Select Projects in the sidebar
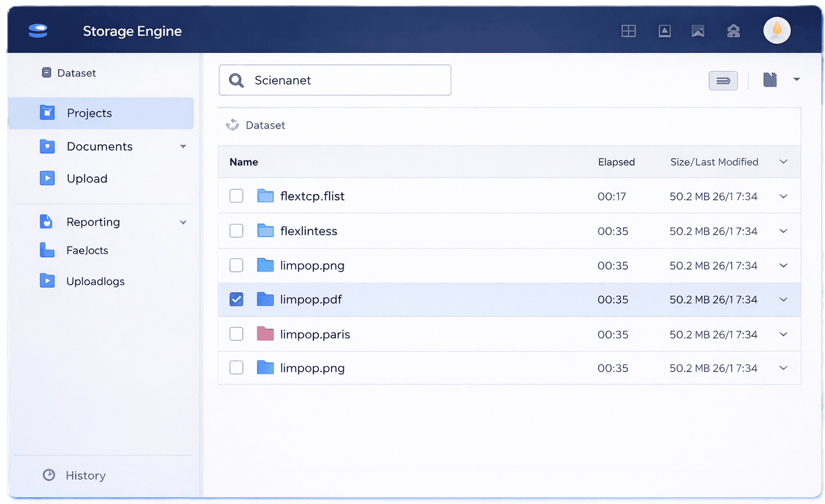This screenshot has width=825, height=504. [x=89, y=113]
